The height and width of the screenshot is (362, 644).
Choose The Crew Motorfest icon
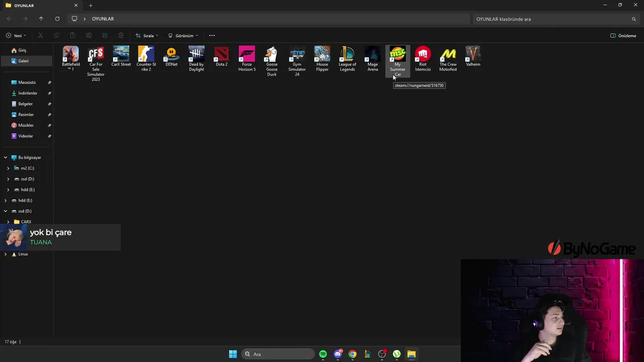448,59
